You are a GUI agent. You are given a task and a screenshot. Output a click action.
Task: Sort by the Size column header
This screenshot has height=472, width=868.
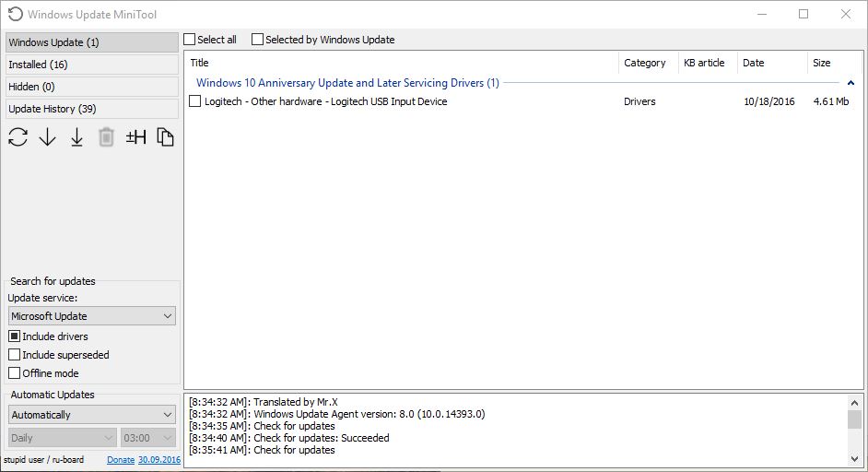click(x=835, y=63)
